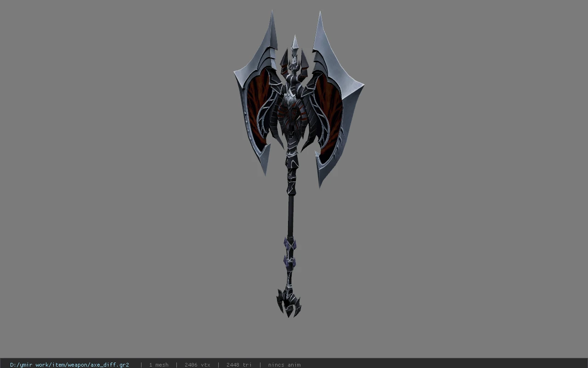The image size is (588, 368).
Task: Click the '2448 tri' triangle count
Action: point(239,365)
